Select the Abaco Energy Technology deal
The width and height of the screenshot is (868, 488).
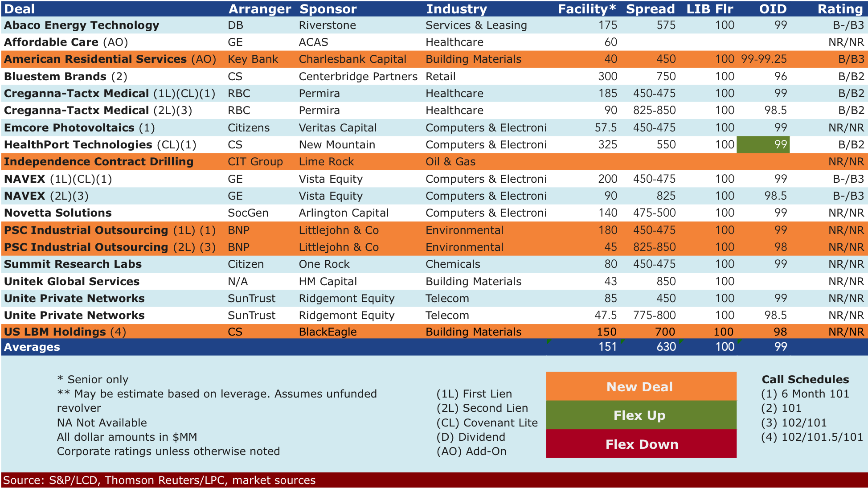point(82,25)
